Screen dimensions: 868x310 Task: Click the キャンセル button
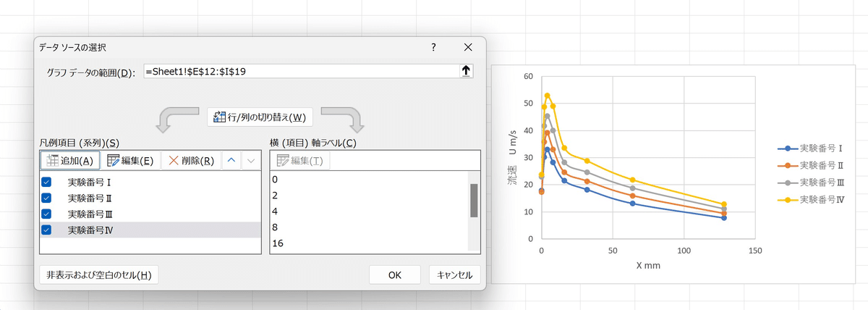[x=455, y=275]
